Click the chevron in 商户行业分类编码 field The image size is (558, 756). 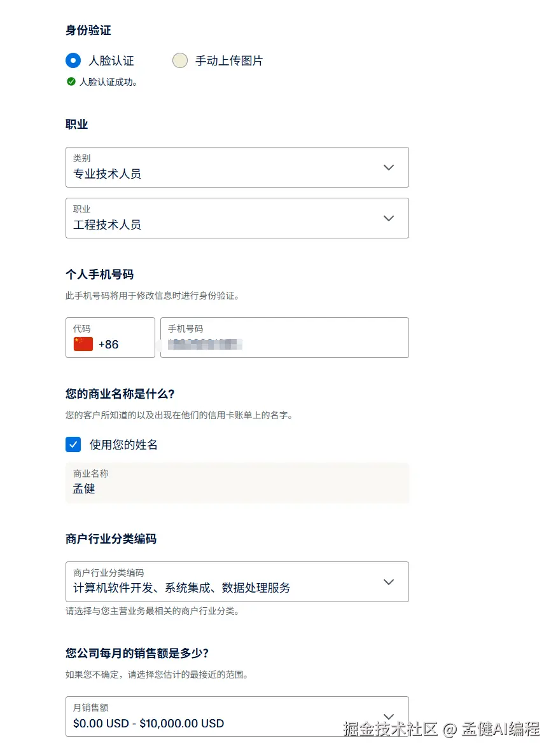pyautogui.click(x=389, y=582)
